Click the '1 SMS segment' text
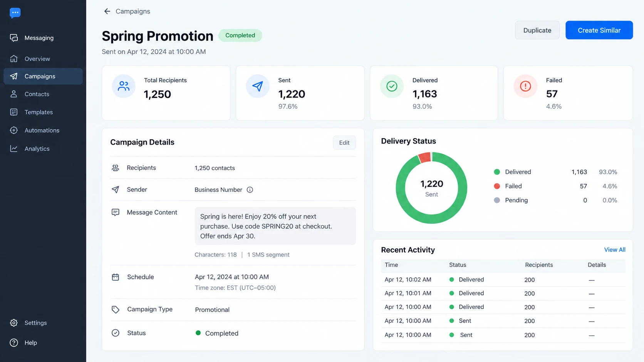The image size is (644, 362). [x=268, y=255]
